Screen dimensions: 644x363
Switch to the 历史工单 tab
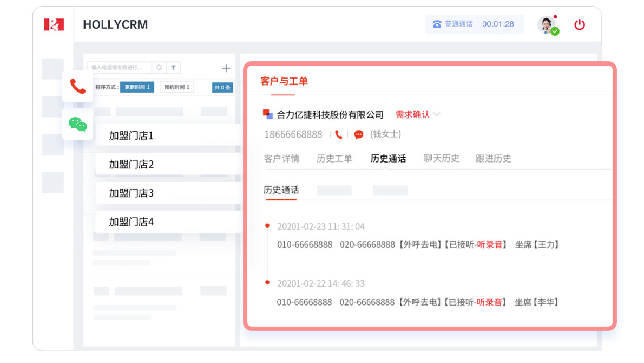click(334, 159)
